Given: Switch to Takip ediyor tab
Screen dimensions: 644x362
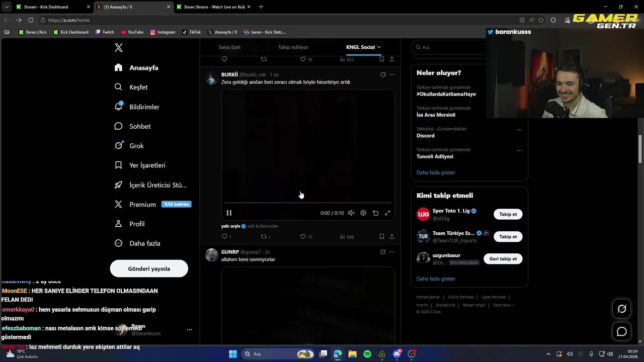Looking at the screenshot, I should point(293,47).
